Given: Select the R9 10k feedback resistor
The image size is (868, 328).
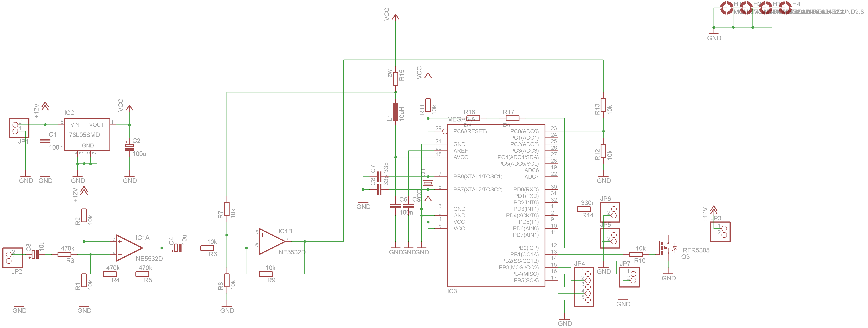Looking at the screenshot, I should tap(265, 274).
